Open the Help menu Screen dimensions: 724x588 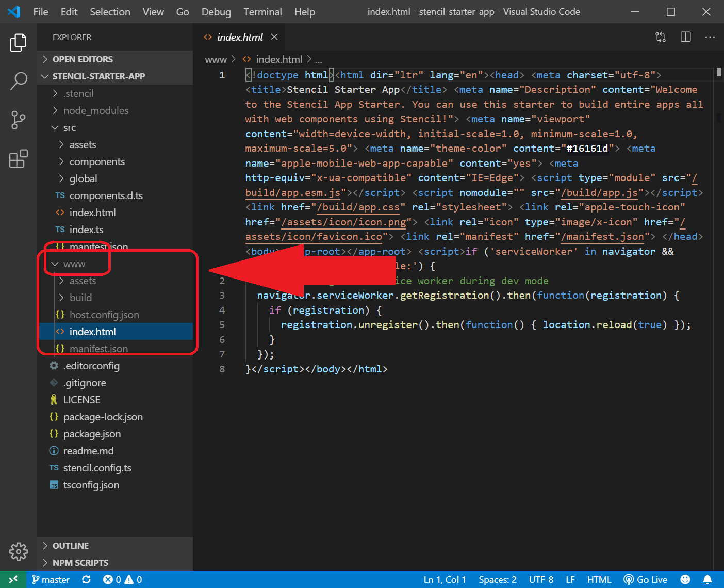[x=305, y=12]
